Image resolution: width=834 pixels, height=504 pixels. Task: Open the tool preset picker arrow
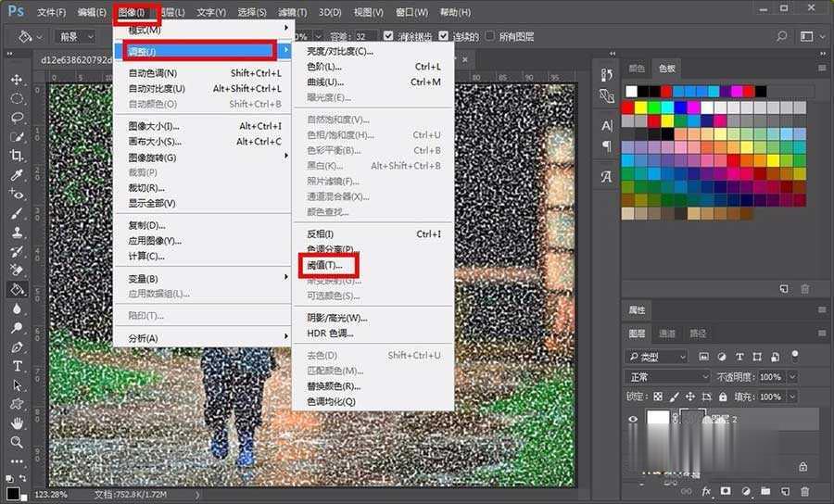pyautogui.click(x=40, y=37)
